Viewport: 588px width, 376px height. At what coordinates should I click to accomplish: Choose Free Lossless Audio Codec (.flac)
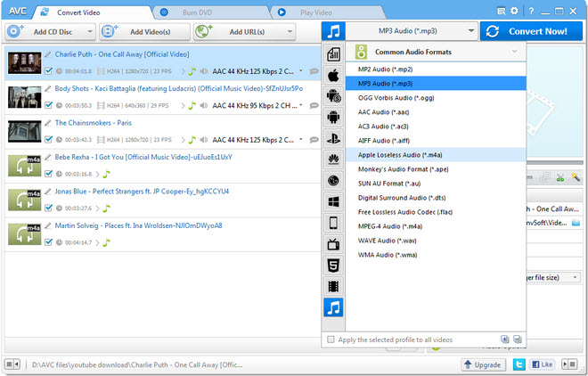tap(436, 212)
